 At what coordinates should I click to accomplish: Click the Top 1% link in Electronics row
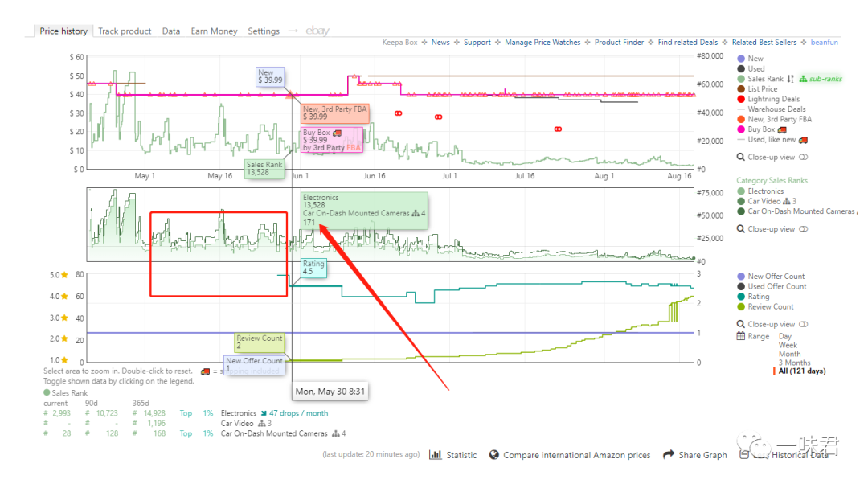(x=196, y=413)
